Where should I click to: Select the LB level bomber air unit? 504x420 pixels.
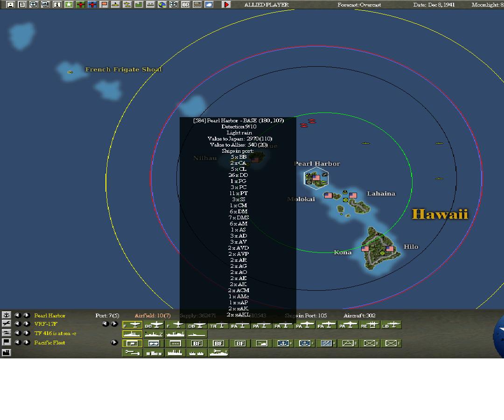coord(391,325)
